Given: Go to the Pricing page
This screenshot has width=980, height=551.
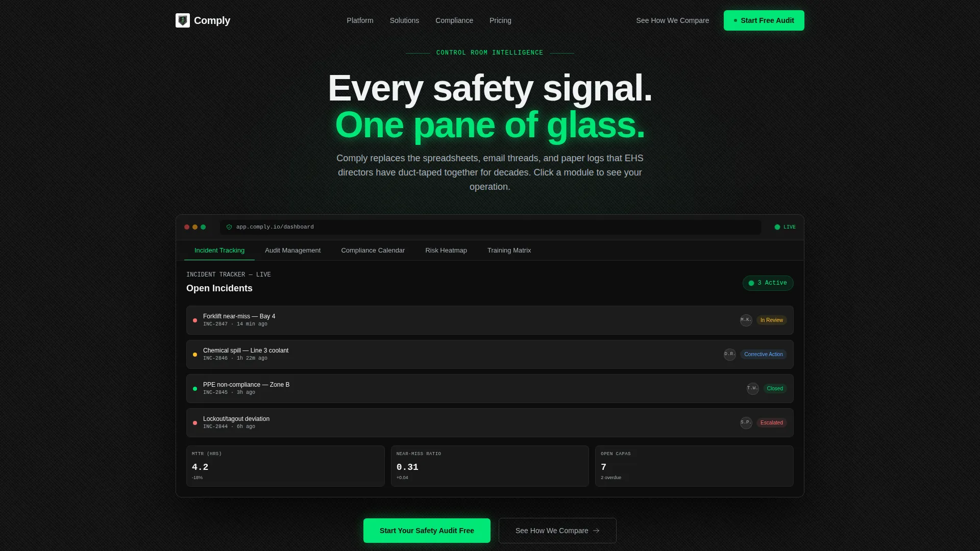Looking at the screenshot, I should click(x=500, y=20).
